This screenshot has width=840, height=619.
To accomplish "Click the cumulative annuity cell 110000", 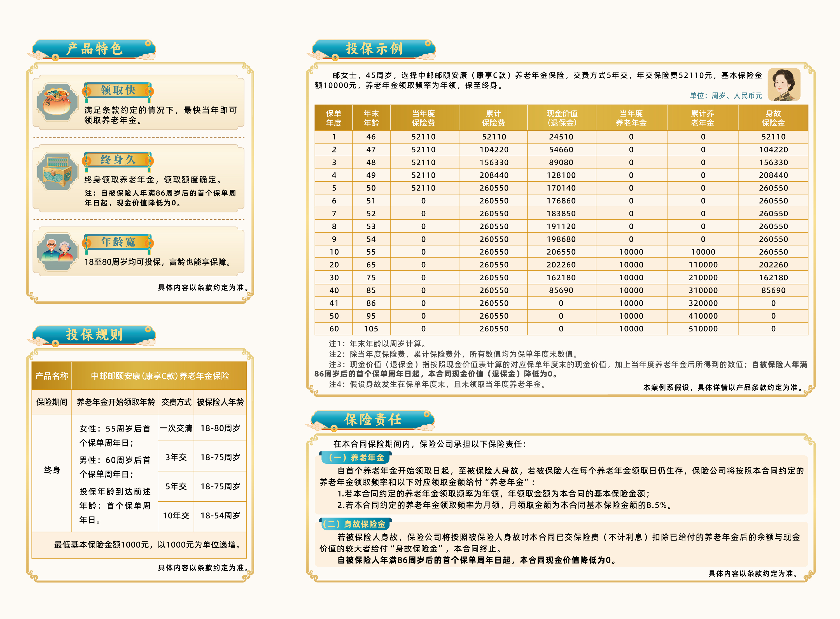I will pyautogui.click(x=703, y=265).
